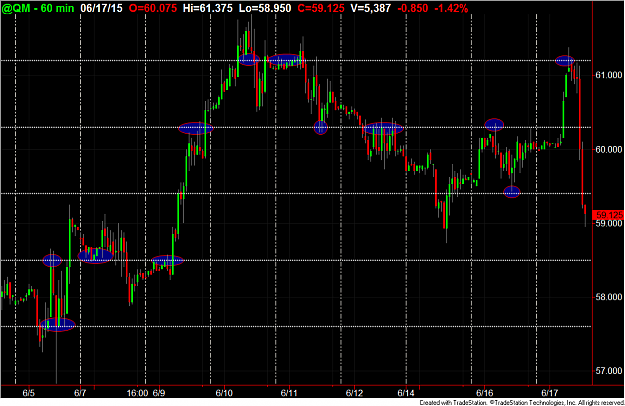Click the V=5,387 volume readout
The height and width of the screenshot is (406, 625).
pos(371,8)
